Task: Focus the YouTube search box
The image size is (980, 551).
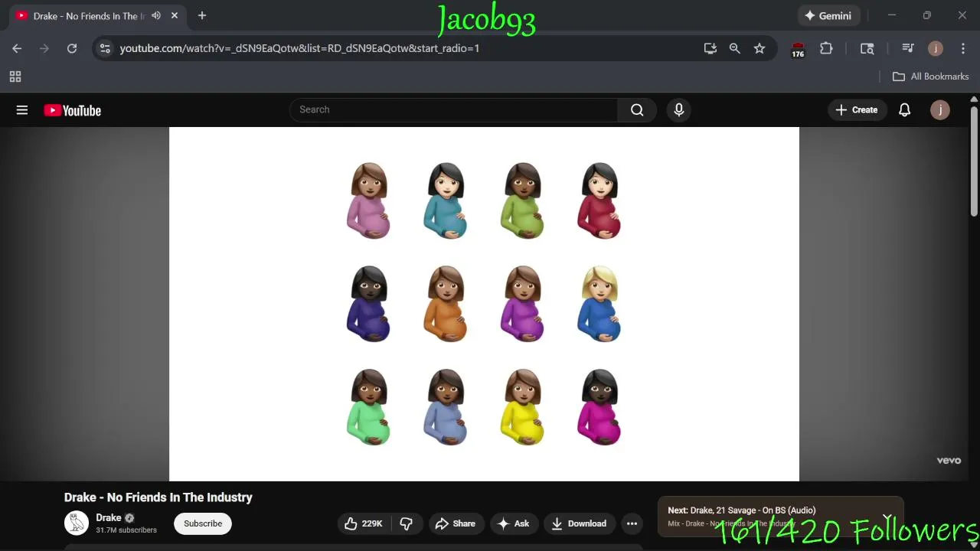Action: pos(453,109)
